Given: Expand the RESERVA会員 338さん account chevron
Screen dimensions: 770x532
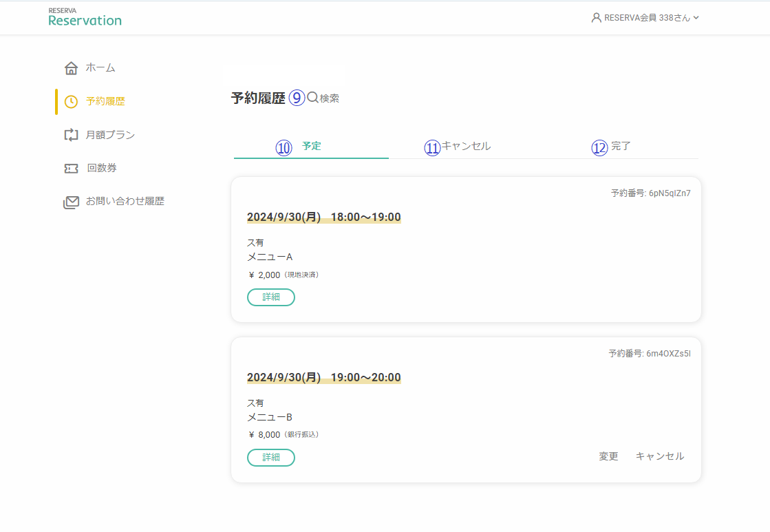Looking at the screenshot, I should [x=696, y=18].
